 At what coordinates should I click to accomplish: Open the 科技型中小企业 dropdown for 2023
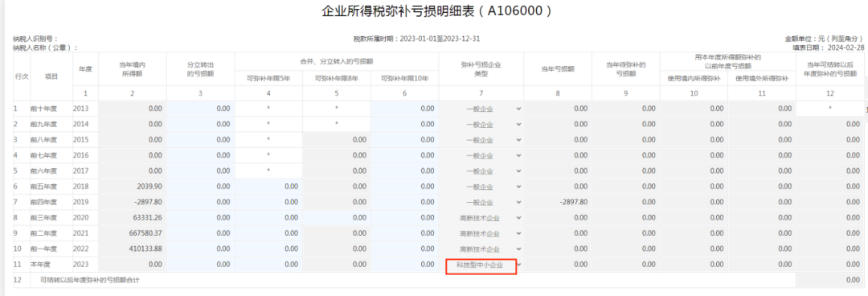click(x=481, y=265)
